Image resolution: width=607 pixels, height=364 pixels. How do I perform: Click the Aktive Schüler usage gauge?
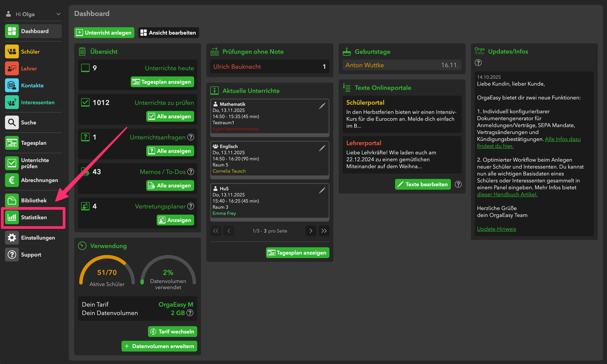pos(107,272)
